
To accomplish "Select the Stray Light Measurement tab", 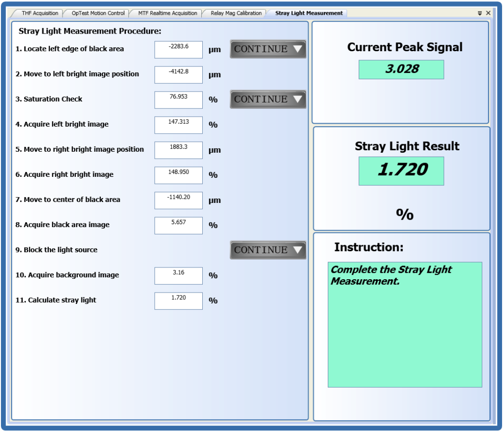I will click(x=308, y=13).
